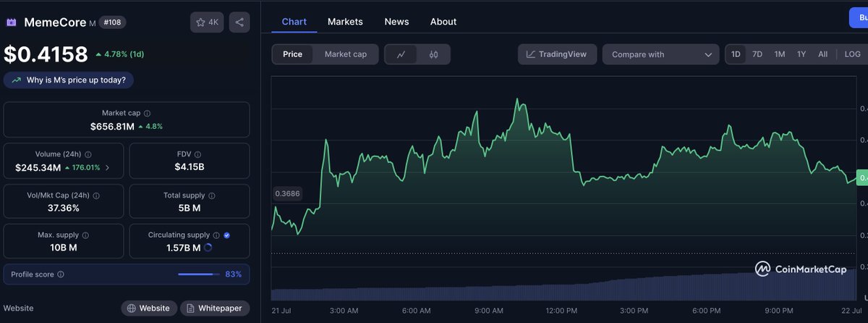Click the 83% profile score value
868x323 pixels.
click(x=233, y=274)
